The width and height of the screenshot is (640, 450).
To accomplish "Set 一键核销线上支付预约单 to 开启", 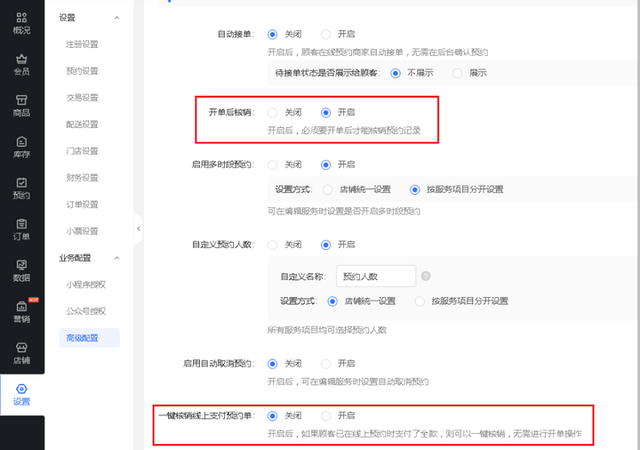I will point(326,416).
